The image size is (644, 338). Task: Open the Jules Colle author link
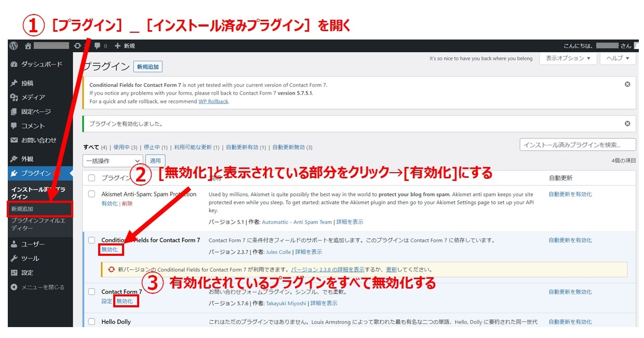(x=278, y=252)
